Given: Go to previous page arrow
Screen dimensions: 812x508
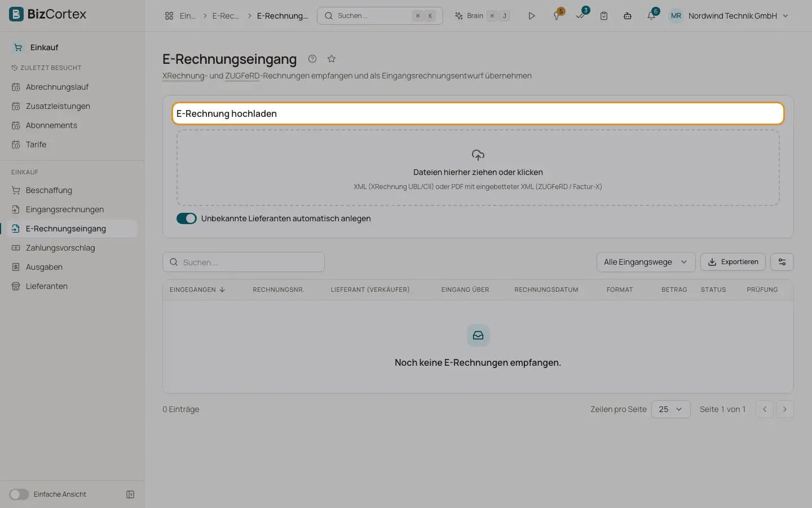Looking at the screenshot, I should click(x=765, y=409).
